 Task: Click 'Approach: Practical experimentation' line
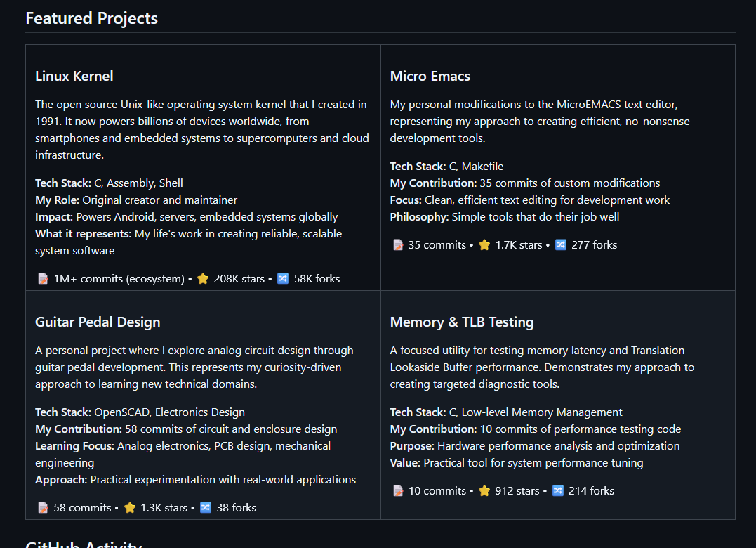pos(195,480)
